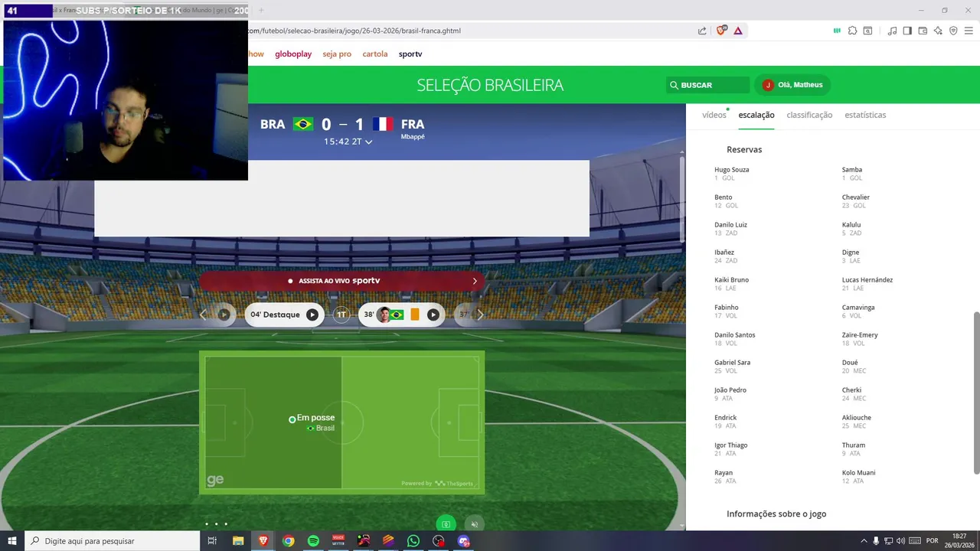
Task: Open the cartola link
Action: [375, 54]
